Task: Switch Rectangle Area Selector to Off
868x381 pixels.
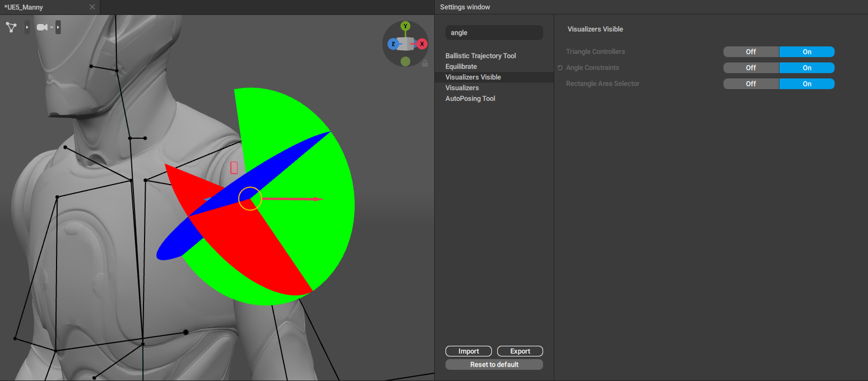Action: coord(751,84)
